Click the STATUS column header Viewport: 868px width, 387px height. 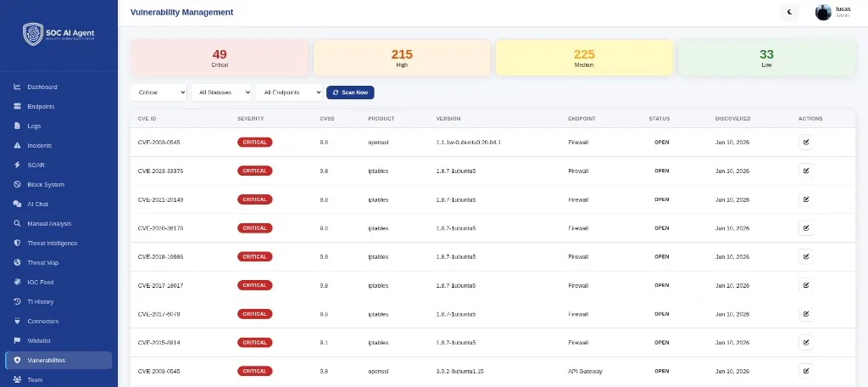(659, 119)
